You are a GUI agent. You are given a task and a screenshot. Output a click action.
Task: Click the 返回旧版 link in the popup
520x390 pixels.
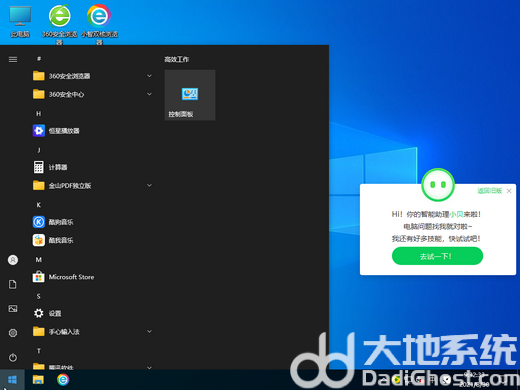tap(489, 191)
